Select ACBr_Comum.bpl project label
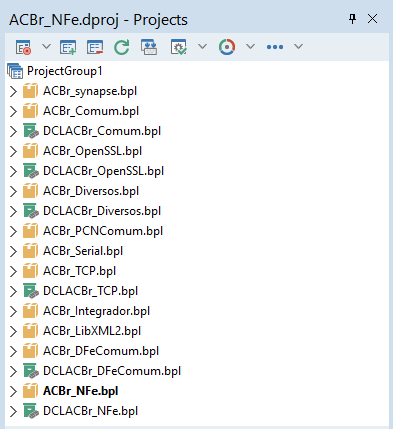Screen dimensions: 393x429 [x=91, y=111]
